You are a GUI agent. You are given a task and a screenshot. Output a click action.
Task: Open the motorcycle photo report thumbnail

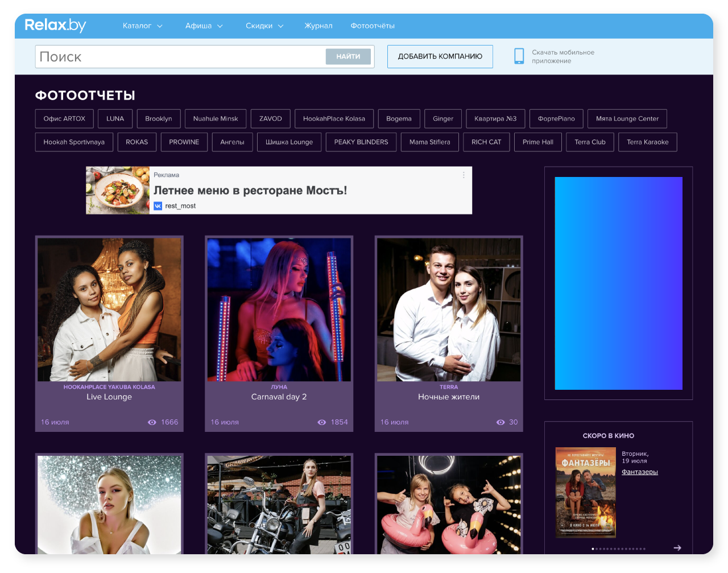click(x=279, y=505)
